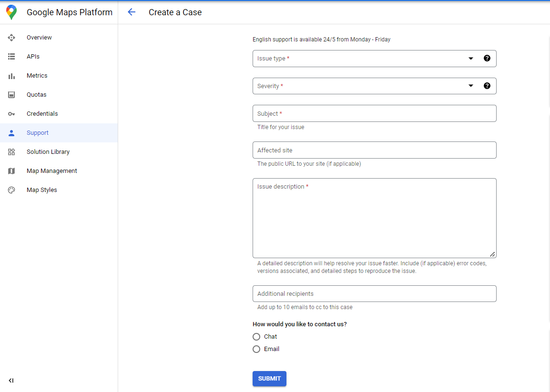Open the Solution Library menu item
The width and height of the screenshot is (550, 392).
[x=59, y=152]
